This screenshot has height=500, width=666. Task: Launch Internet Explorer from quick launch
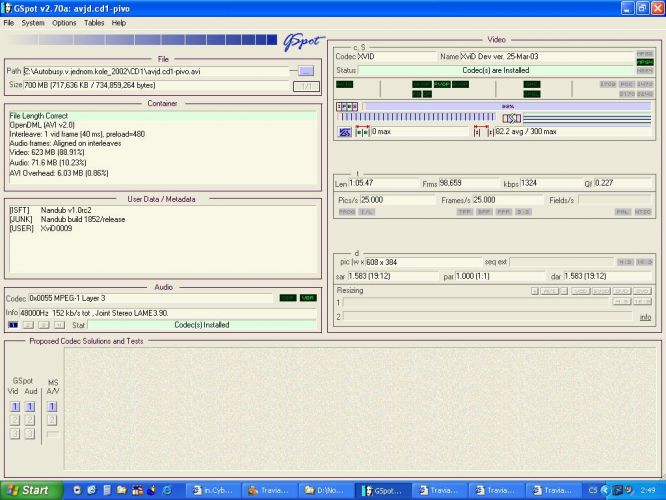(x=167, y=490)
